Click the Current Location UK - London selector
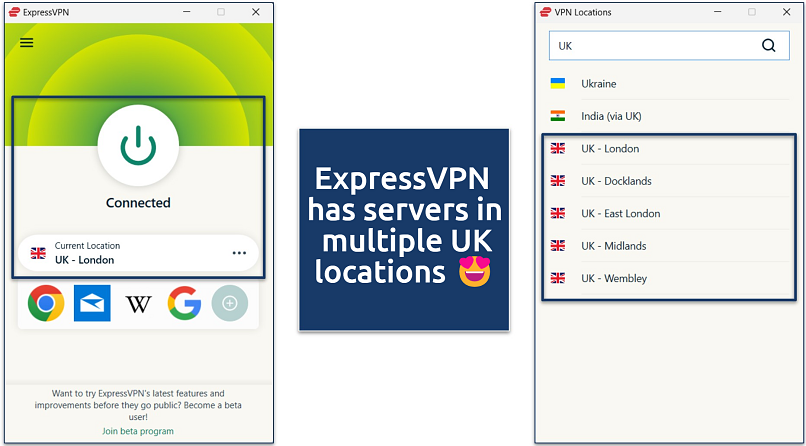This screenshot has width=806, height=446. (120, 253)
